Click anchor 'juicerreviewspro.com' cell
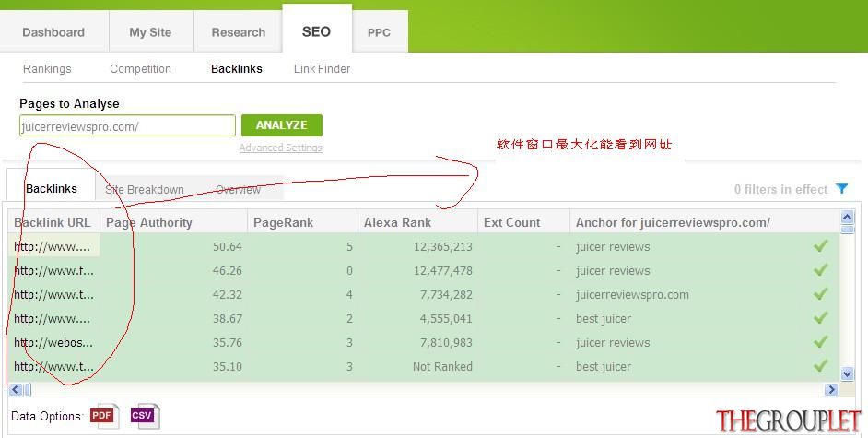868x438 pixels. (632, 294)
